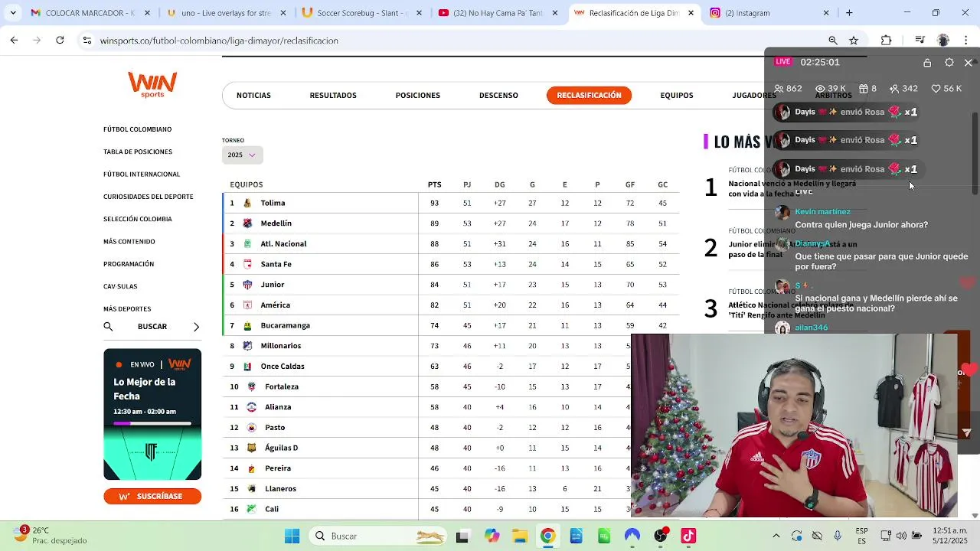Open Copilot from the taskbar

pos(491,536)
